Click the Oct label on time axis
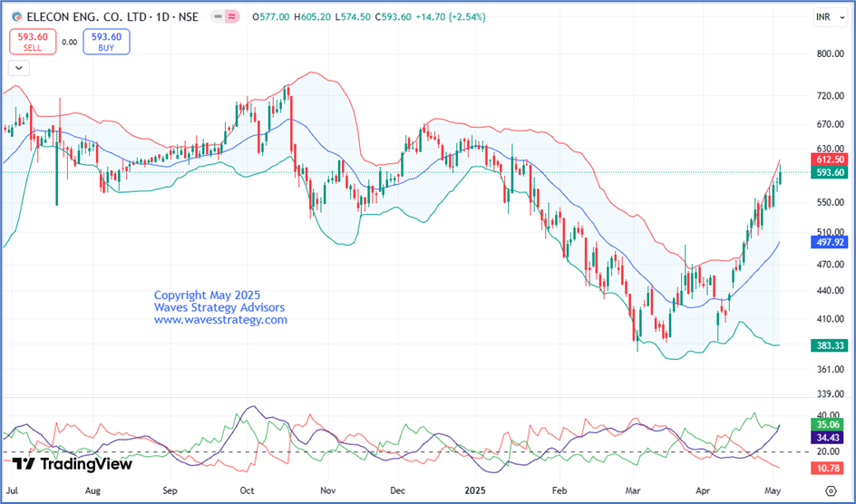This screenshot has width=856, height=504. pyautogui.click(x=247, y=490)
